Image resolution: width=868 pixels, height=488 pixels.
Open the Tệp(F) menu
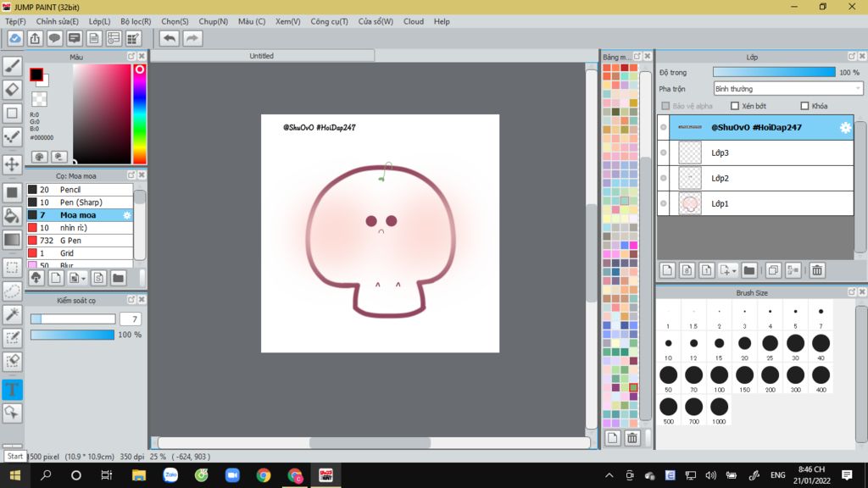[15, 21]
